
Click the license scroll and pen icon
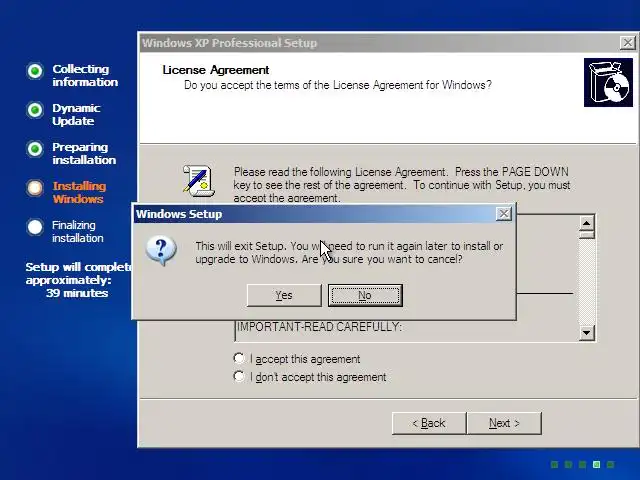199,180
